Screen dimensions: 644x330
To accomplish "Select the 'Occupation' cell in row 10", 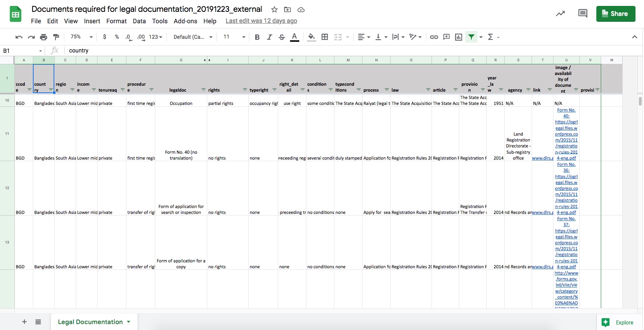I will [181, 101].
